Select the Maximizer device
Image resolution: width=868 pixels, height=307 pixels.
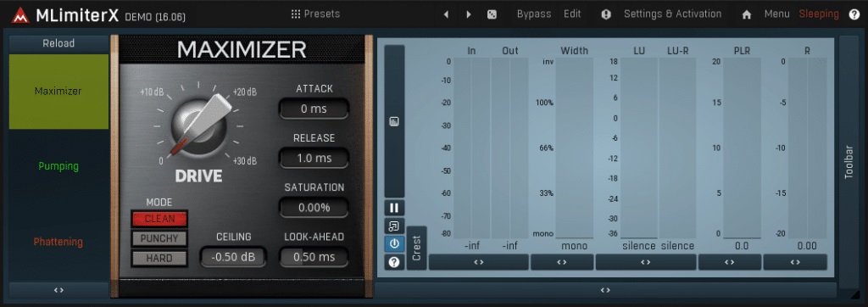click(x=58, y=92)
